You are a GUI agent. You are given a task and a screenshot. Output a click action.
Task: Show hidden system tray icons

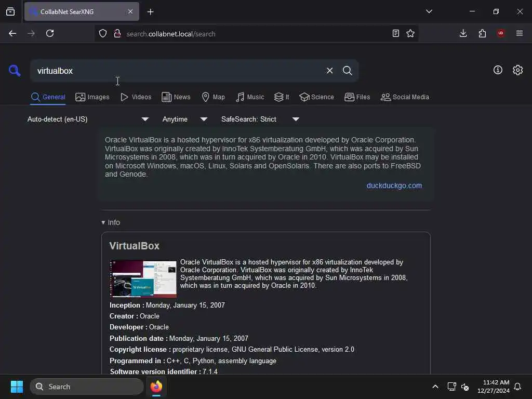pyautogui.click(x=435, y=387)
